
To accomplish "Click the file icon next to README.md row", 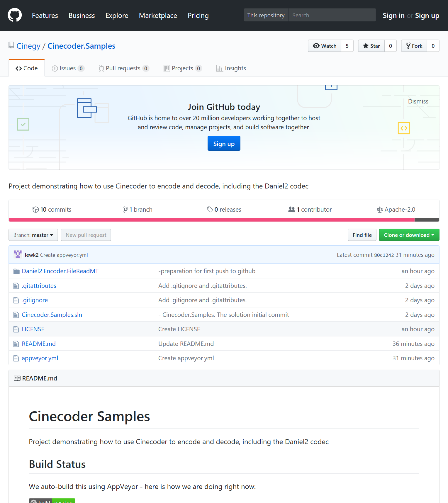I will 16,344.
